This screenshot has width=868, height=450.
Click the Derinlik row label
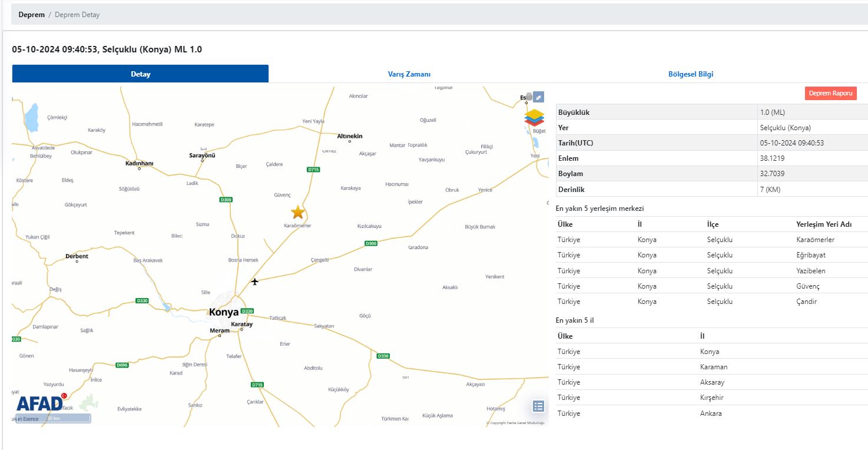571,190
